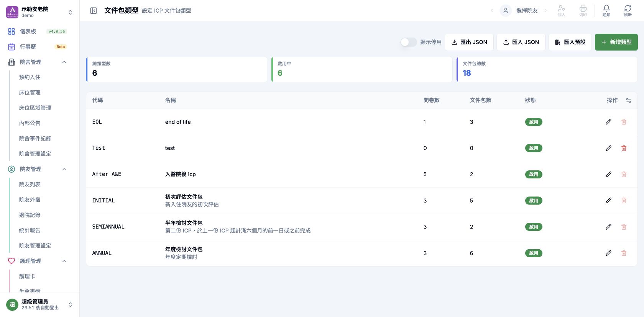Click the print icon

tap(583, 11)
